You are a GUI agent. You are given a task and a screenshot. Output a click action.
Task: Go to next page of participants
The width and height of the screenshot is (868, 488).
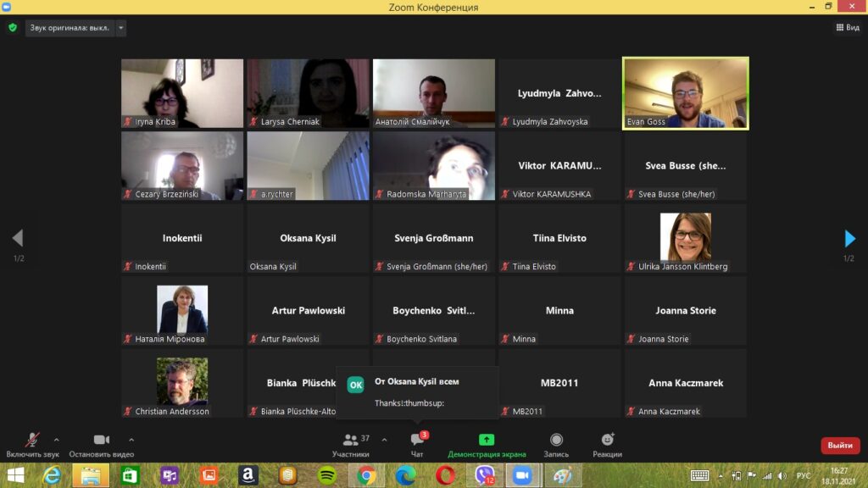[x=849, y=239]
